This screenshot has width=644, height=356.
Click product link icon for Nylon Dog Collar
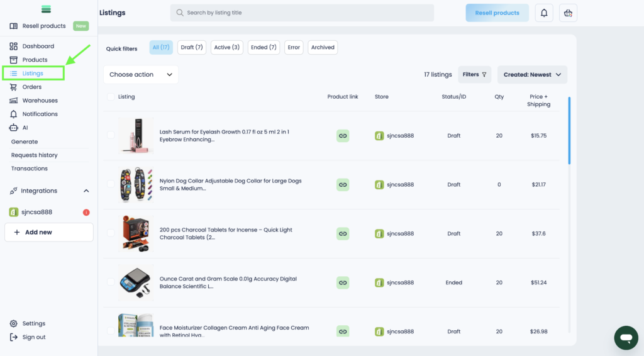[343, 185]
